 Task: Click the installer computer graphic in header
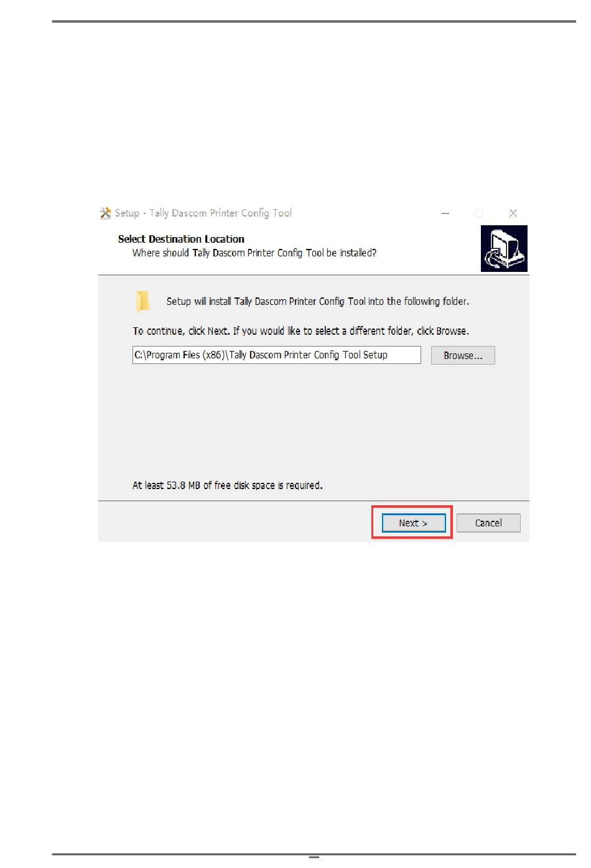pyautogui.click(x=504, y=249)
